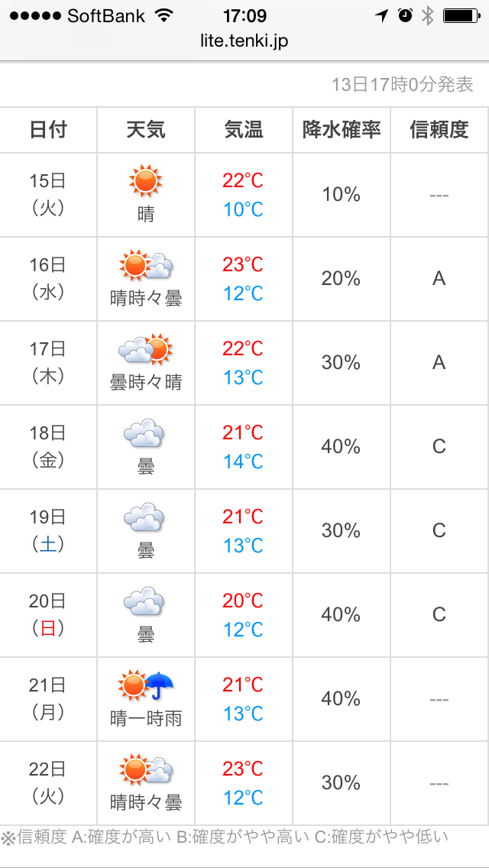Select the 降水確率 column header
The height and width of the screenshot is (868, 489).
342,130
